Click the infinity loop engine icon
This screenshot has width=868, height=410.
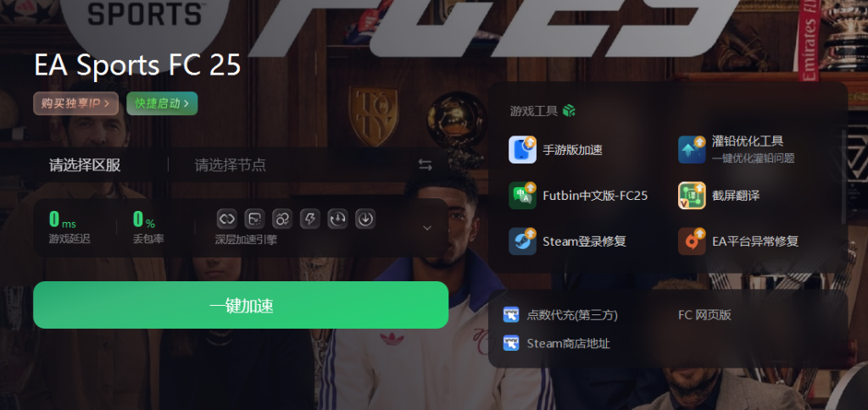(x=227, y=219)
